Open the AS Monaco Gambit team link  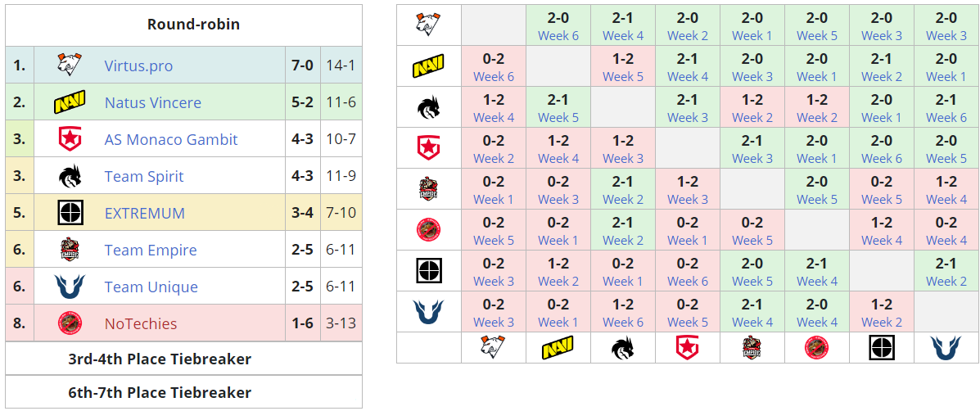pos(170,140)
